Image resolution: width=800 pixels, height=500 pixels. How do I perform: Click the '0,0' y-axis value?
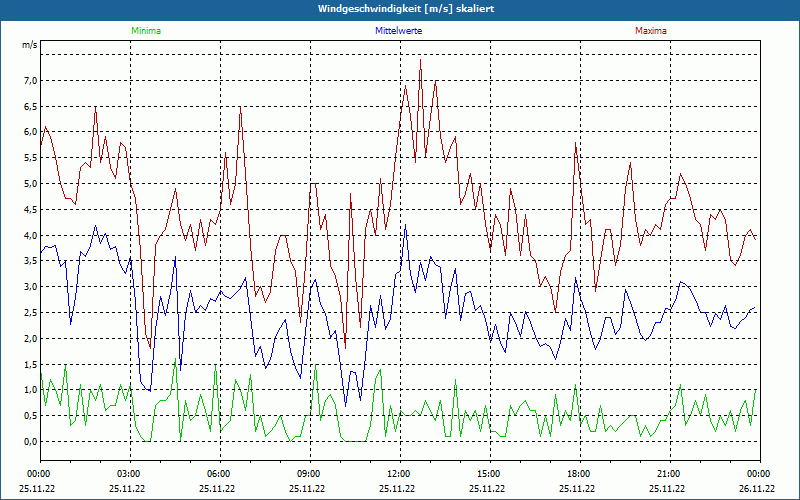(x=31, y=441)
